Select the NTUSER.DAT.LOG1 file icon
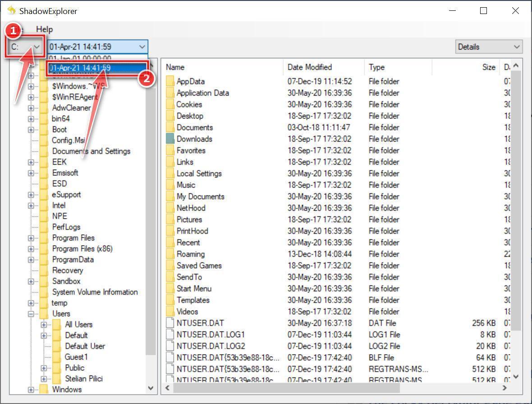Screen dimensions: 532x404 click(x=170, y=334)
